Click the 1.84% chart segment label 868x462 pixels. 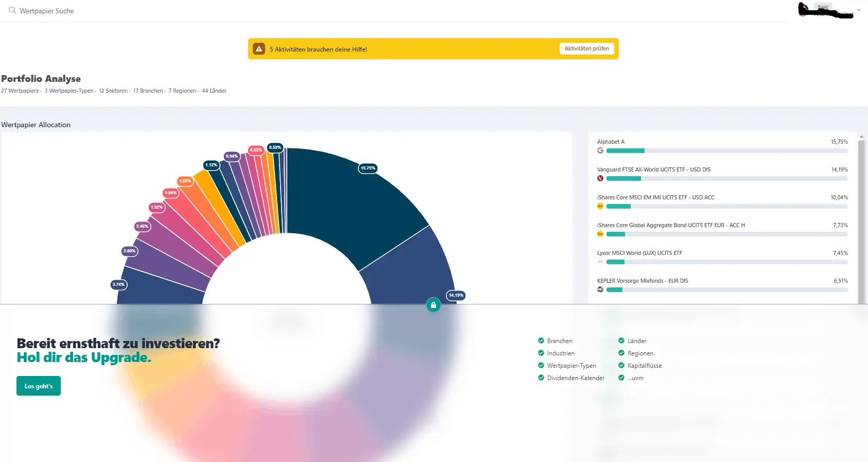click(x=170, y=193)
